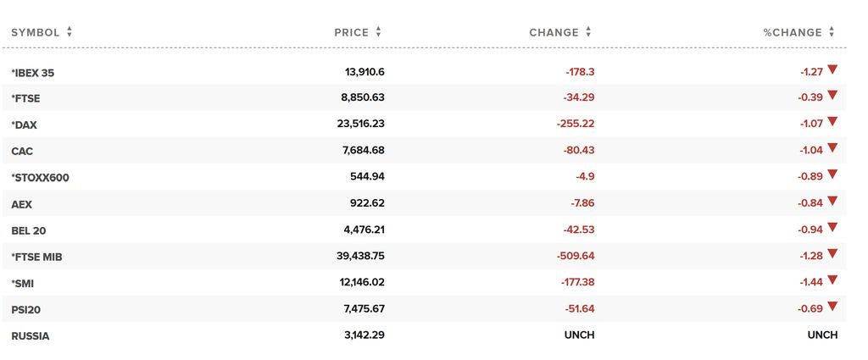Click the SYMBOL column header label
Viewport: 868px width, 360px height.
coord(36,33)
